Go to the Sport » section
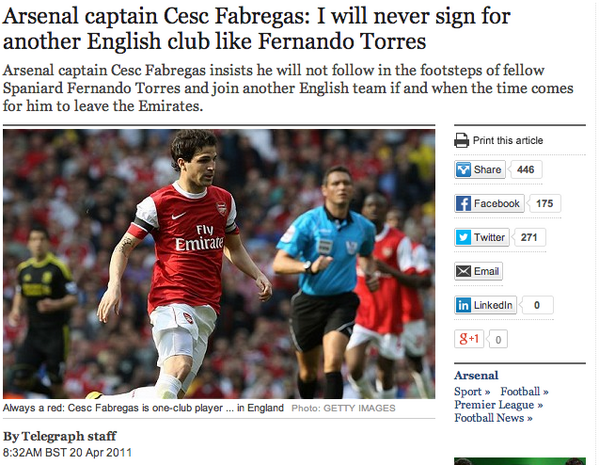This screenshot has height=465, width=599. click(472, 392)
